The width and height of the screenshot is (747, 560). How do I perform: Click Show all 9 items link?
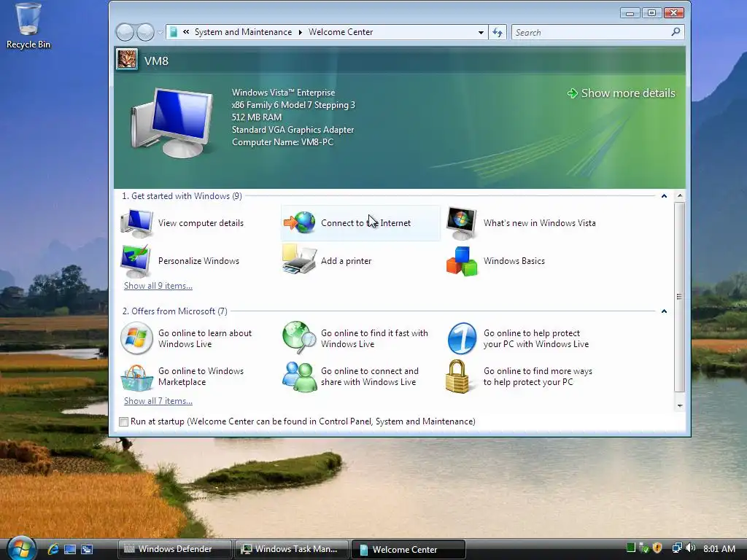click(x=158, y=286)
